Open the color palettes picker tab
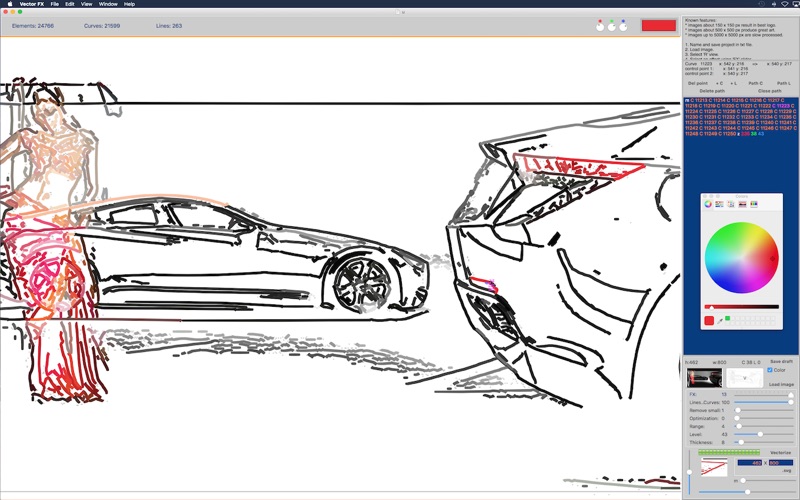The image size is (800, 500). point(731,203)
